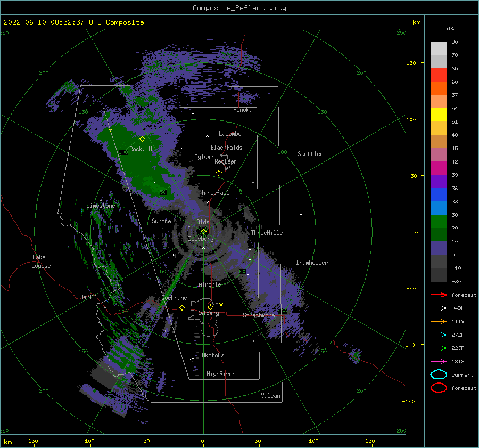The height and width of the screenshot is (448, 479).
Task: Click the 18TS legend text
Action: [458, 362]
